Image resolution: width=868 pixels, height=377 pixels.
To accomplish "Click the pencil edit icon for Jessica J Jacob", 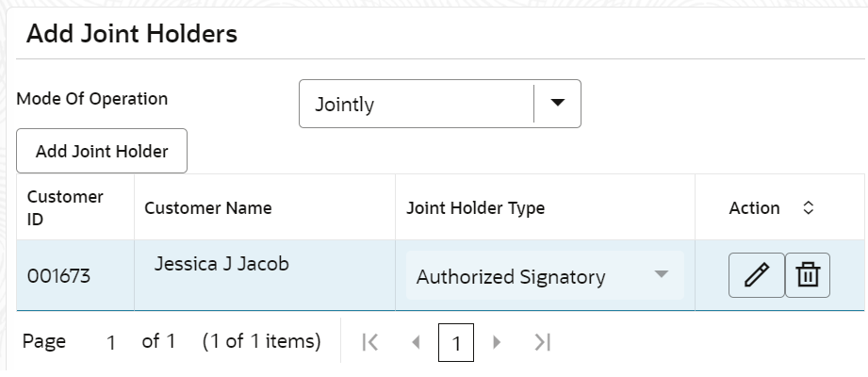I will tap(756, 275).
